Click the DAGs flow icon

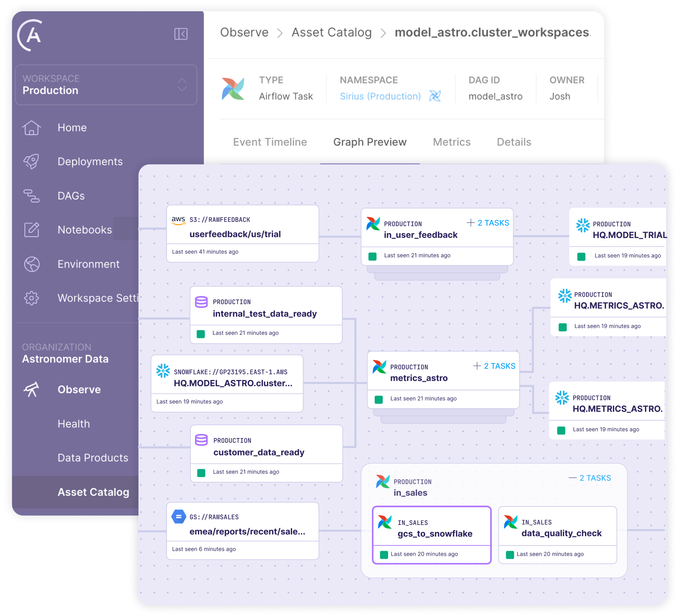31,196
